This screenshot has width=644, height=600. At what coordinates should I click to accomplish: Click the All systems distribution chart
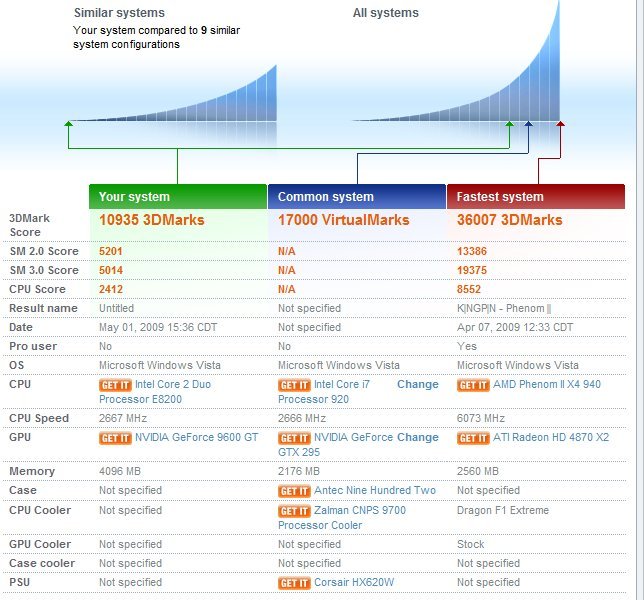pyautogui.click(x=456, y=61)
